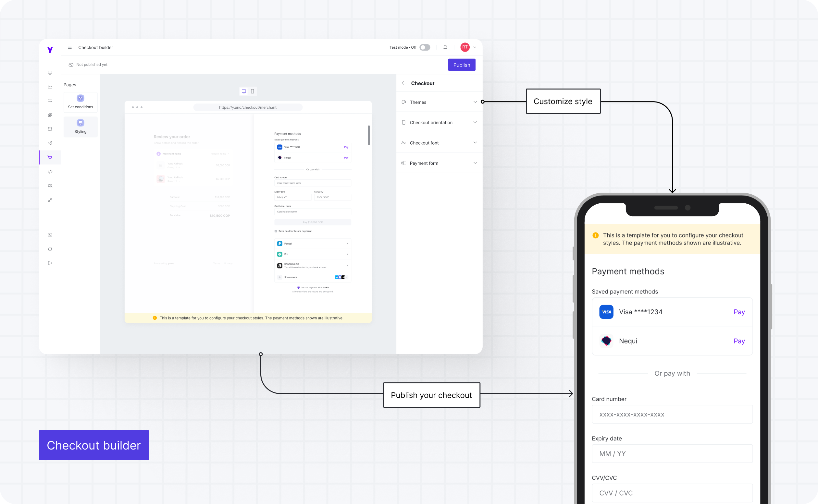Expand the Payment form section

point(439,163)
